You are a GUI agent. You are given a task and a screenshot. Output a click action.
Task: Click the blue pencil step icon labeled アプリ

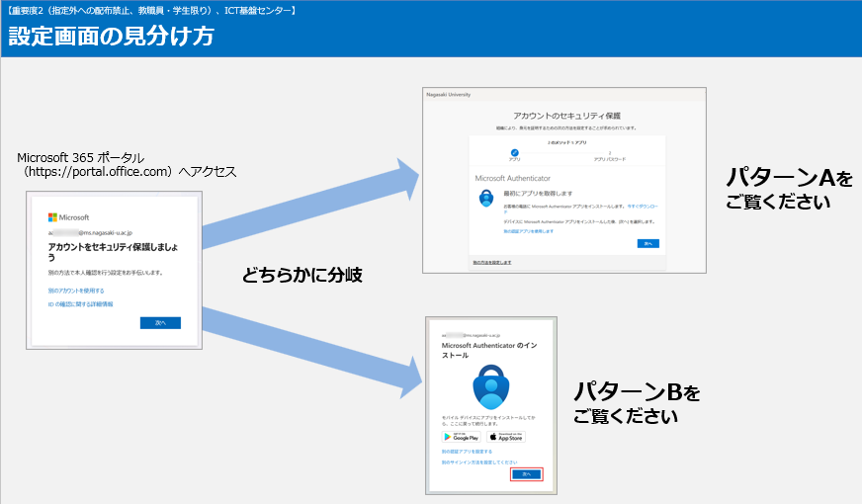[514, 151]
